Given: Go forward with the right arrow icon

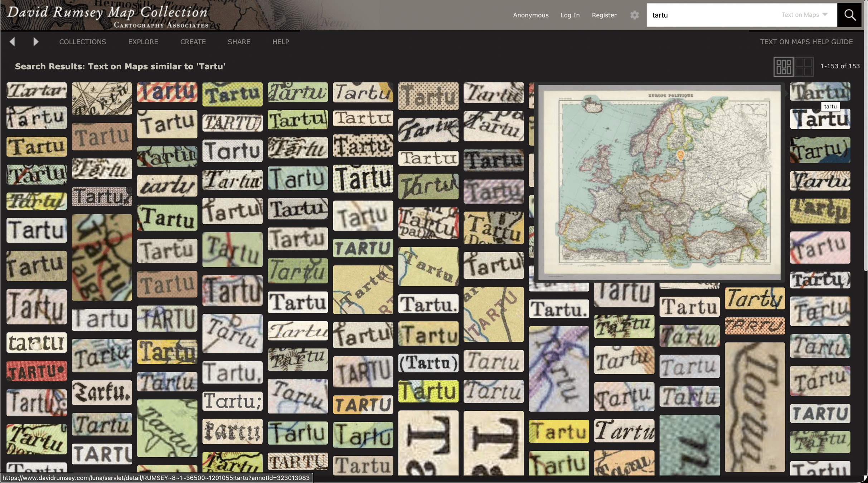Looking at the screenshot, I should (x=35, y=42).
